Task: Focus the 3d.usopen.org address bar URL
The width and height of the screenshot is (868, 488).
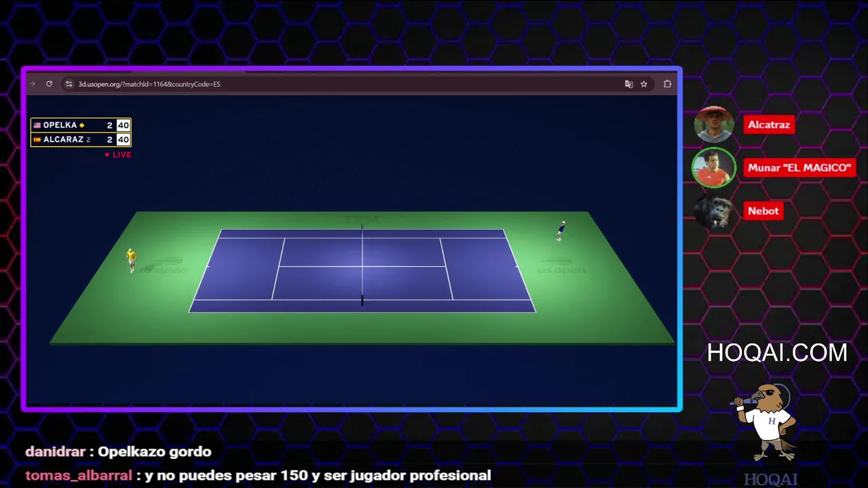Action: click(x=149, y=84)
